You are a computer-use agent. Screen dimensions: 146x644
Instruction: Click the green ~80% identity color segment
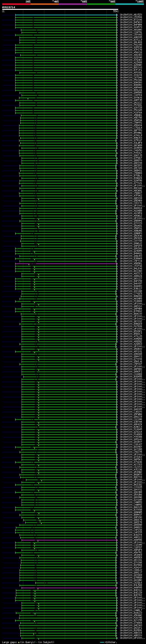101,4
